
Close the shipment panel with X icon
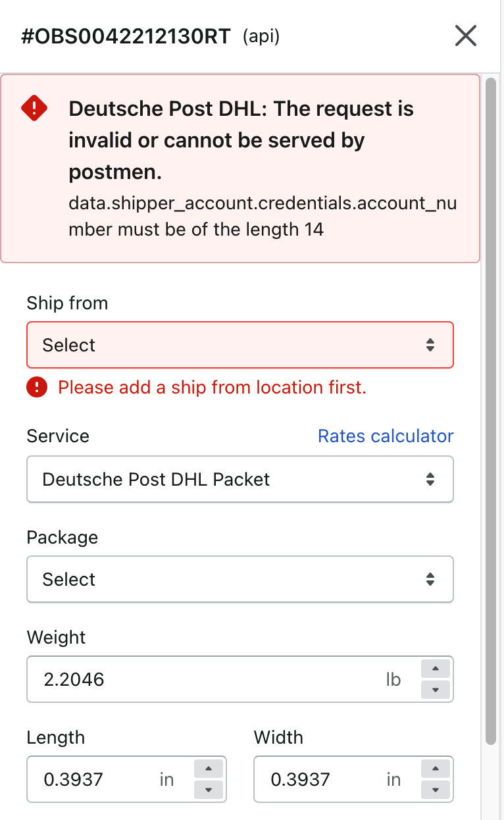coord(465,36)
